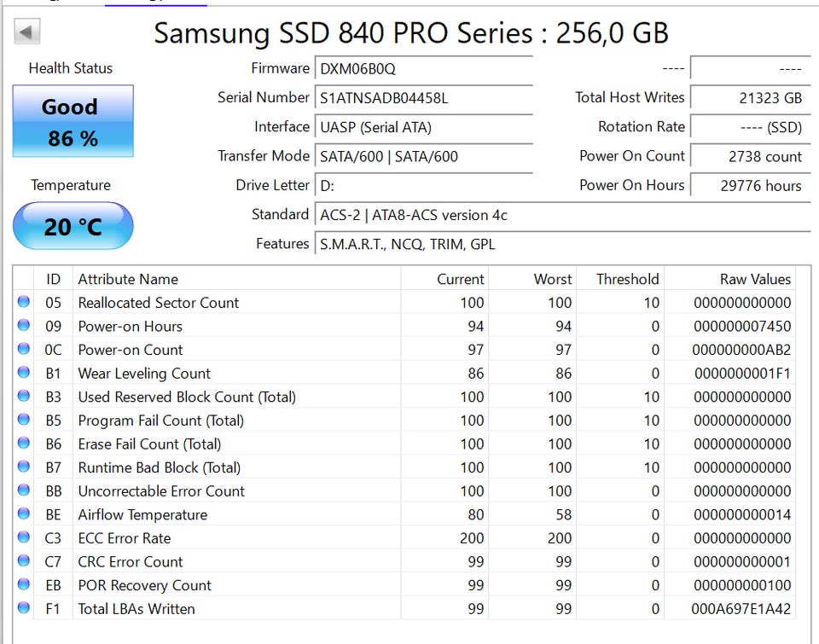Click the Firmware field showing DXM06B0Q

(424, 69)
